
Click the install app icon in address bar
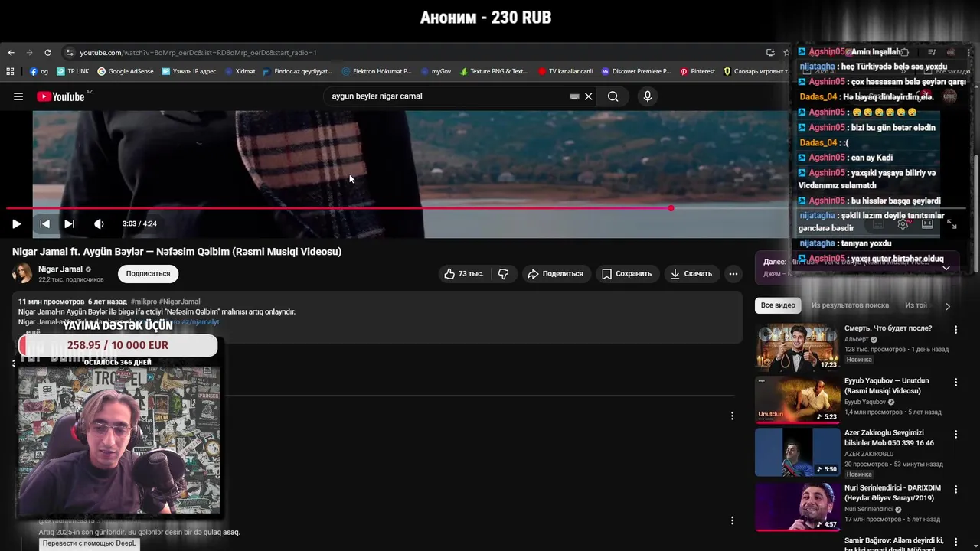[770, 53]
